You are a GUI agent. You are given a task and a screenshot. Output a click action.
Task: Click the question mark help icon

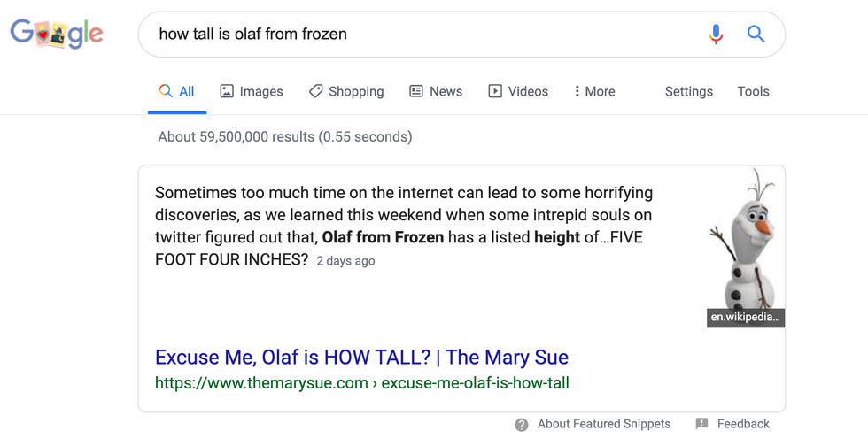(522, 425)
